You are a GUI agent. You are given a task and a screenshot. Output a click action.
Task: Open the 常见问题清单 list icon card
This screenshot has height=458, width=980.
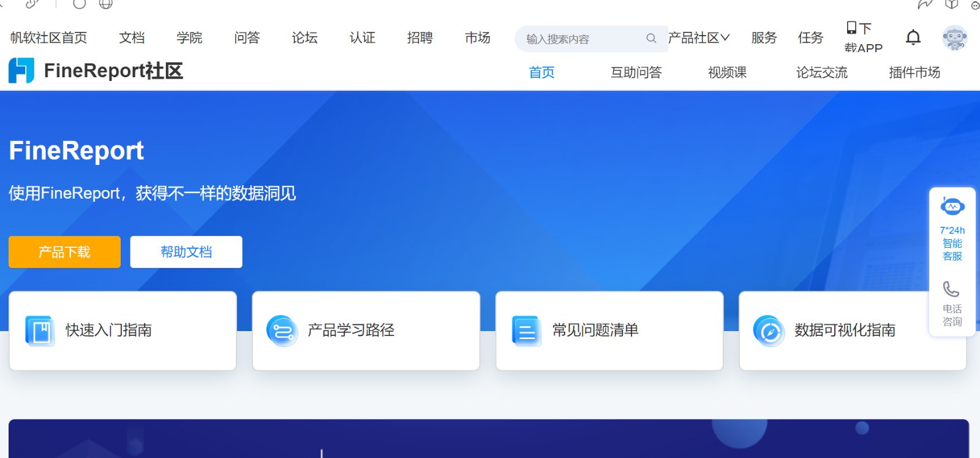click(x=609, y=330)
